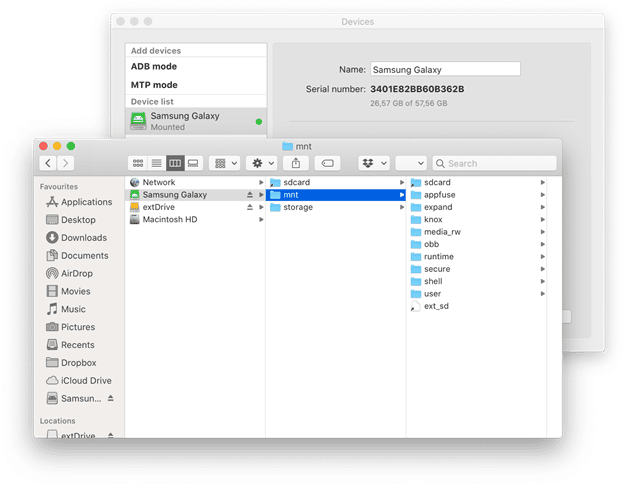Screen dimensions: 624x484
Task: Toggle column view in Finder toolbar
Action: (175, 163)
